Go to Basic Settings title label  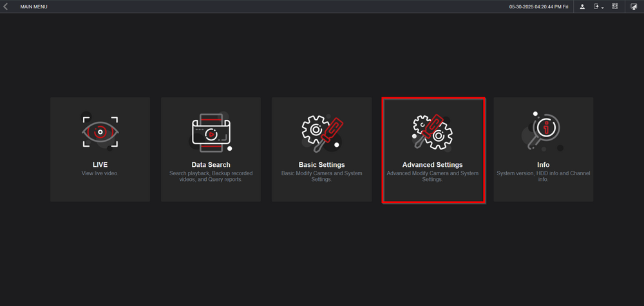(321, 165)
